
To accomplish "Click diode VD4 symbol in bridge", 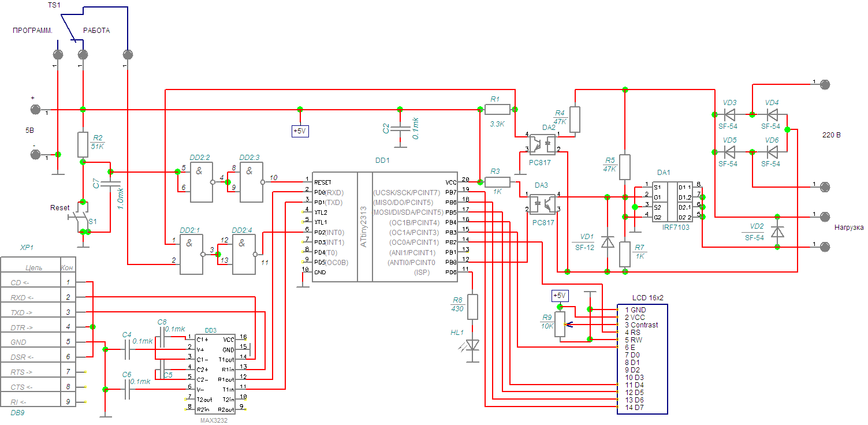I will (772, 114).
